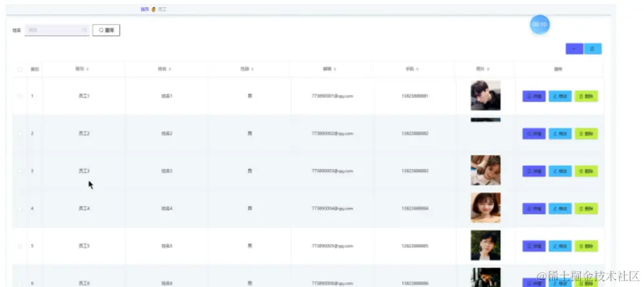The height and width of the screenshot is (287, 644).
Task: Click the 查询 search button
Action: (106, 30)
